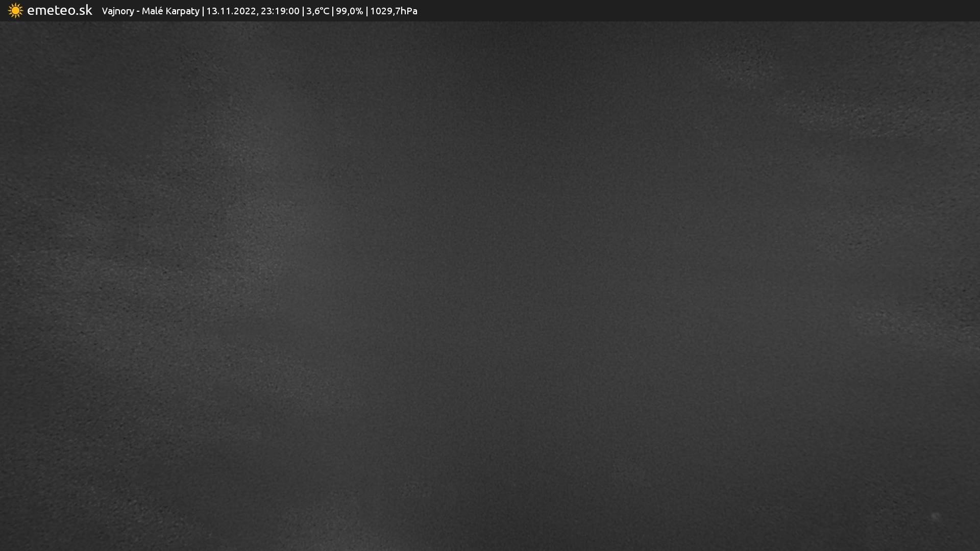The height and width of the screenshot is (551, 980).
Task: Click the separator bar before the pressure
Action: pyautogui.click(x=367, y=11)
